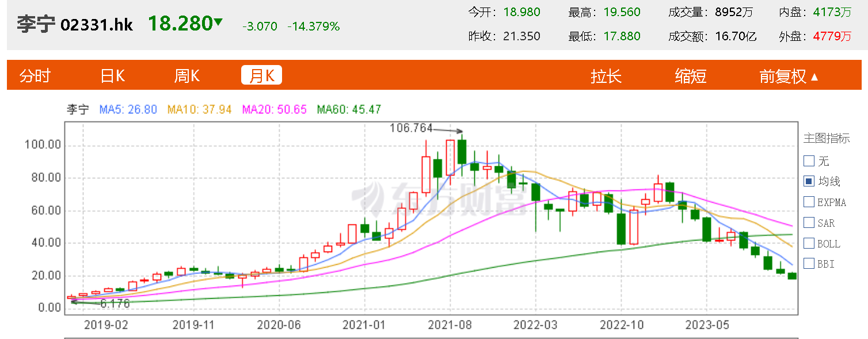This screenshot has height=339, width=868.
Task: Switch to the 日K daily chart tab
Action: pyautogui.click(x=113, y=76)
